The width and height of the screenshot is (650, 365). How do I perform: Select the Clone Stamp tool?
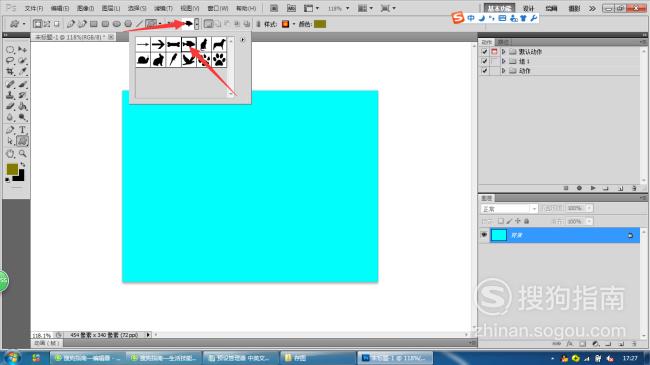coord(10,95)
